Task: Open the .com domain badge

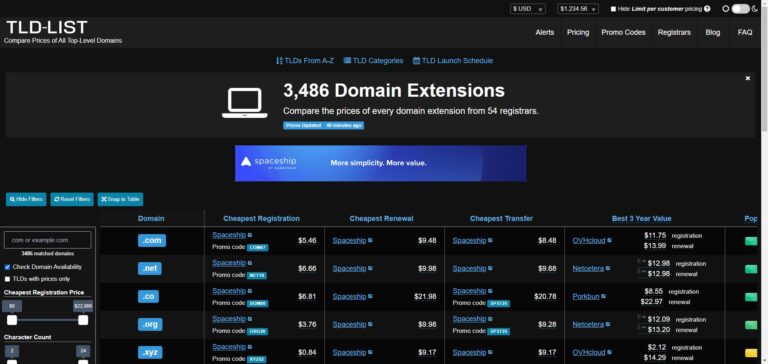Action: (x=152, y=241)
